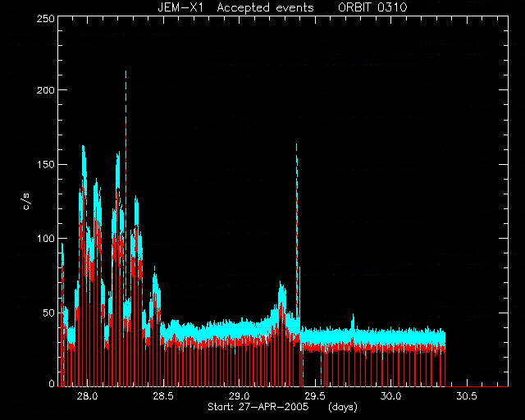Click the ORBIT 0310 label
Screen dimensions: 525x420
click(372, 7)
